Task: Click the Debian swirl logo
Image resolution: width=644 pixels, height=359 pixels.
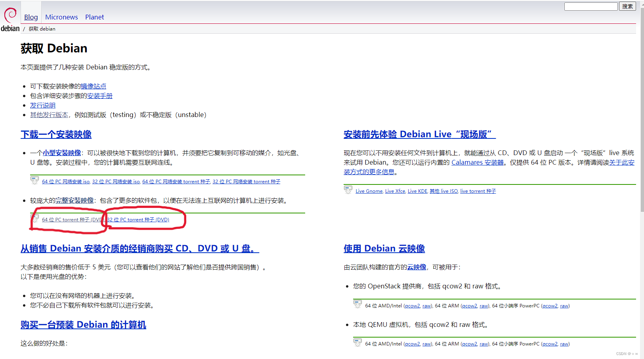Action: [x=10, y=19]
